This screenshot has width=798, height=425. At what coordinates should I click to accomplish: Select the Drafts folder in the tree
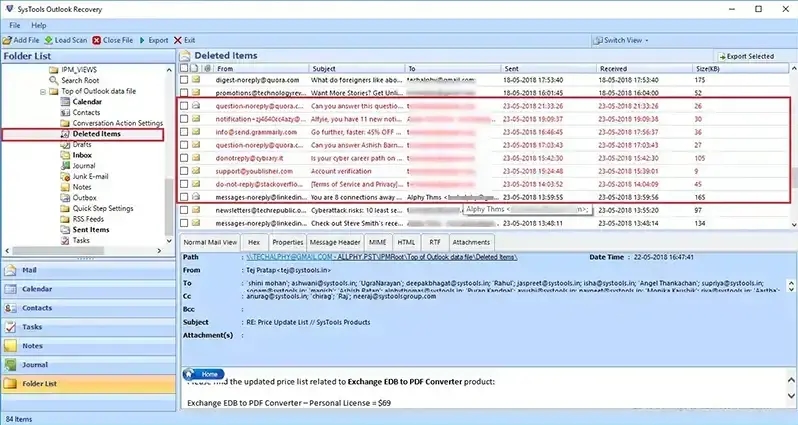click(x=81, y=145)
